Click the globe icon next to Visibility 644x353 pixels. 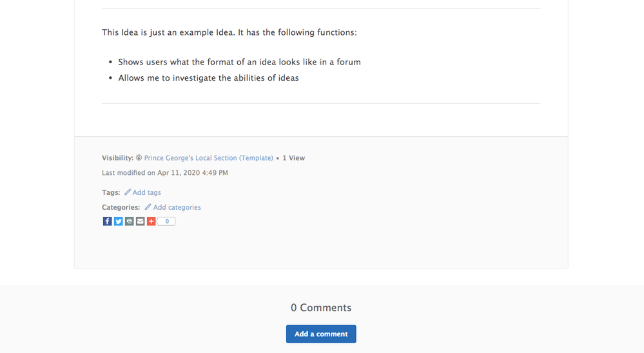coord(139,157)
